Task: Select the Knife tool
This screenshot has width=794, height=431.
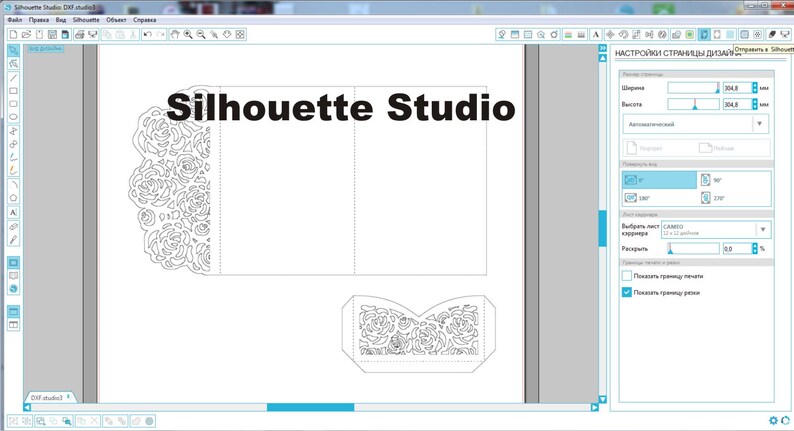Action: coord(14,240)
